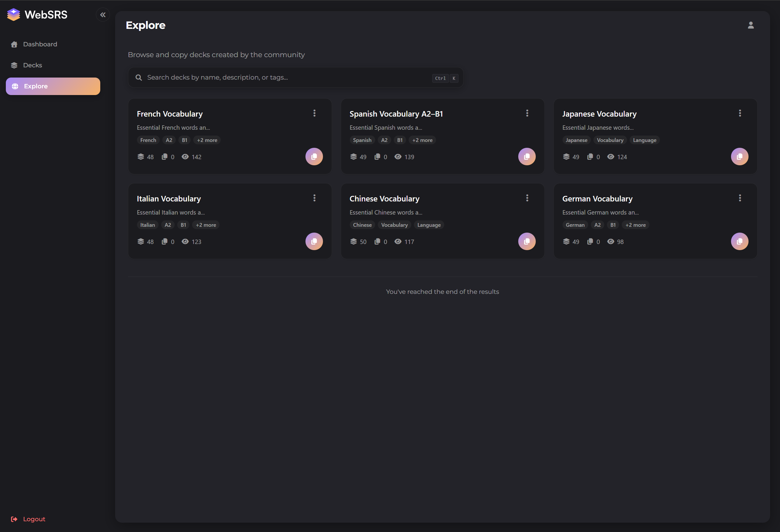
Task: Open French Vocabulary three-dot menu
Action: (x=314, y=113)
